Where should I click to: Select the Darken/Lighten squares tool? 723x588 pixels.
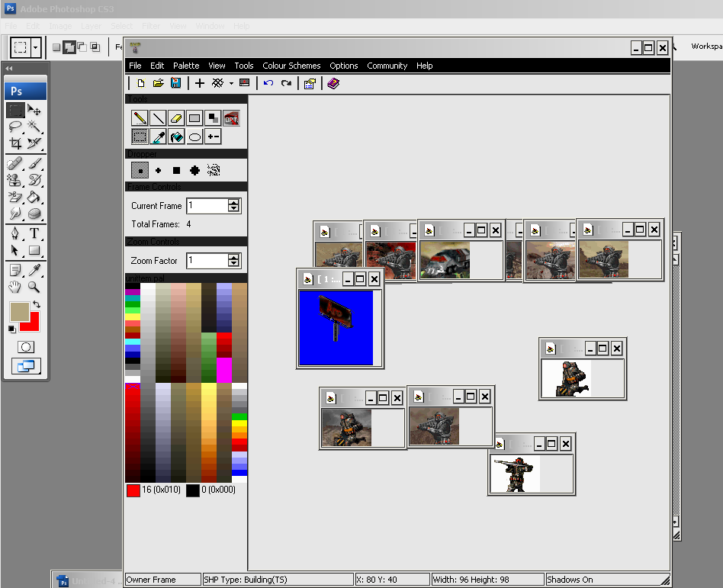(x=213, y=118)
